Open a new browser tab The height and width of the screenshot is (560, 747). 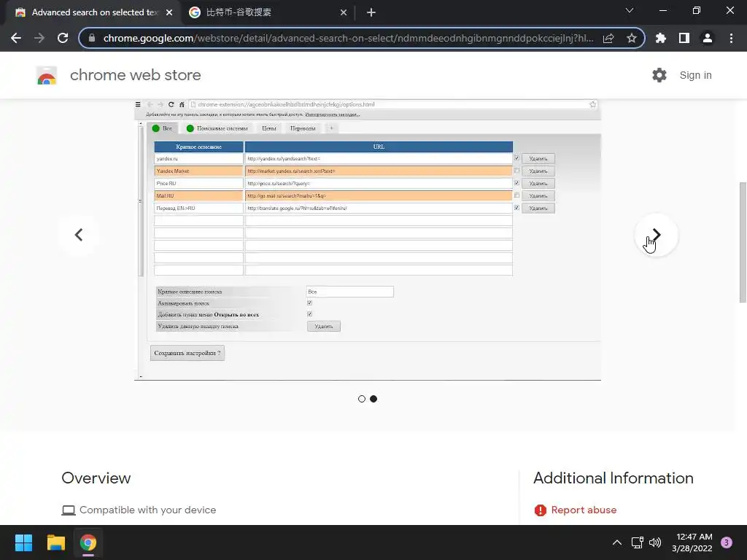tap(371, 12)
